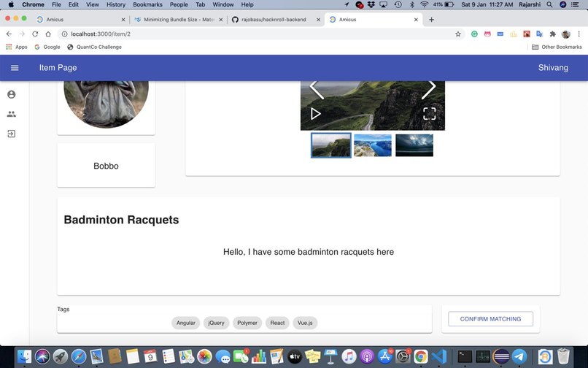588x368 pixels.
Task: Close the Minimizing Bundle Size tab
Action: pos(221,20)
